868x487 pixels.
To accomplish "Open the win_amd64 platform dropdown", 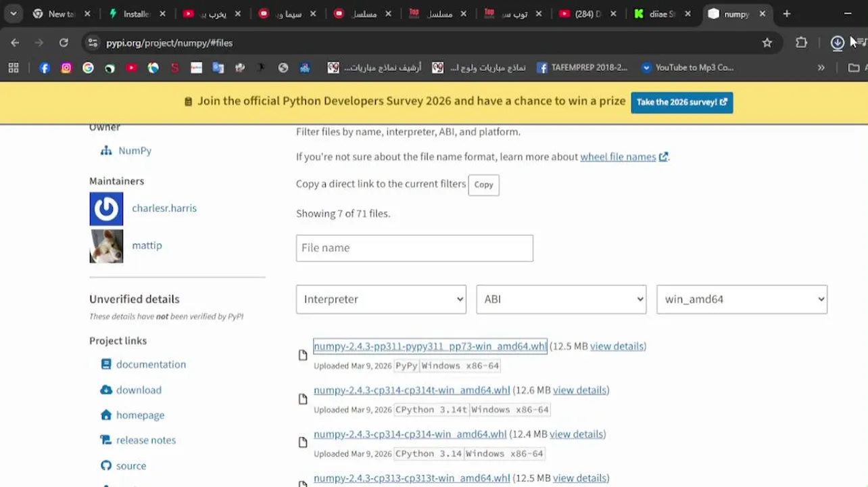I will tap(742, 299).
